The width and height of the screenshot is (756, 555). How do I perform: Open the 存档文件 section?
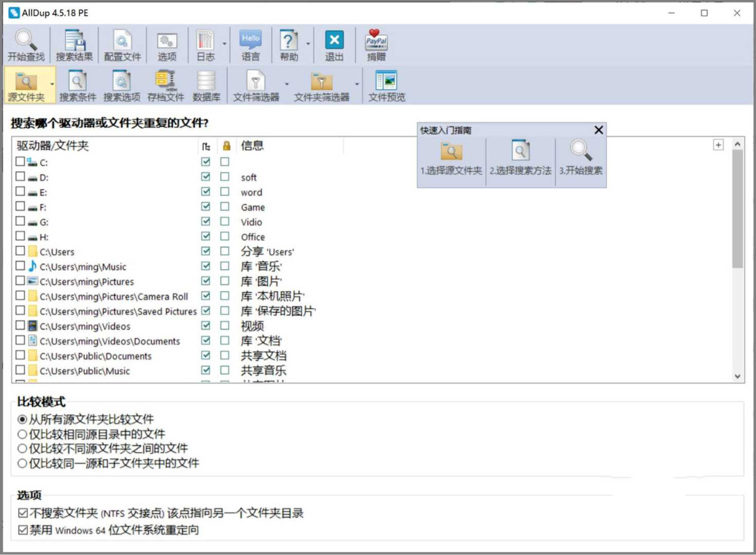pyautogui.click(x=165, y=85)
